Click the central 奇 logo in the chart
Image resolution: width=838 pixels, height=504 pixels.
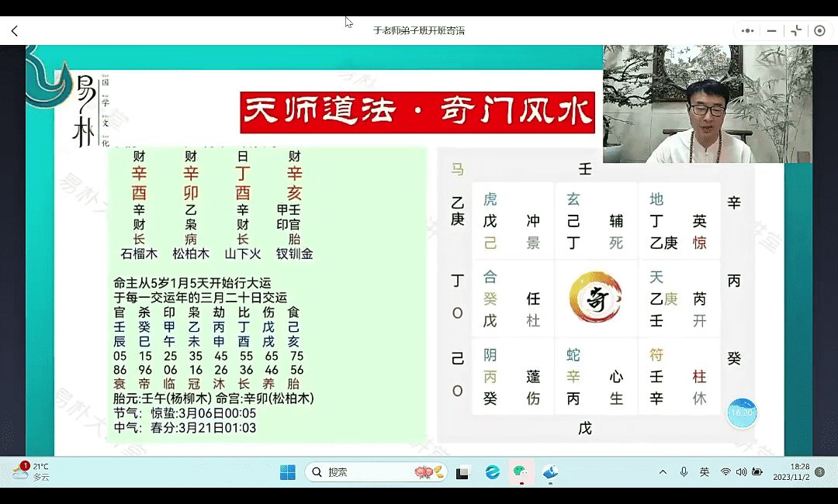595,298
